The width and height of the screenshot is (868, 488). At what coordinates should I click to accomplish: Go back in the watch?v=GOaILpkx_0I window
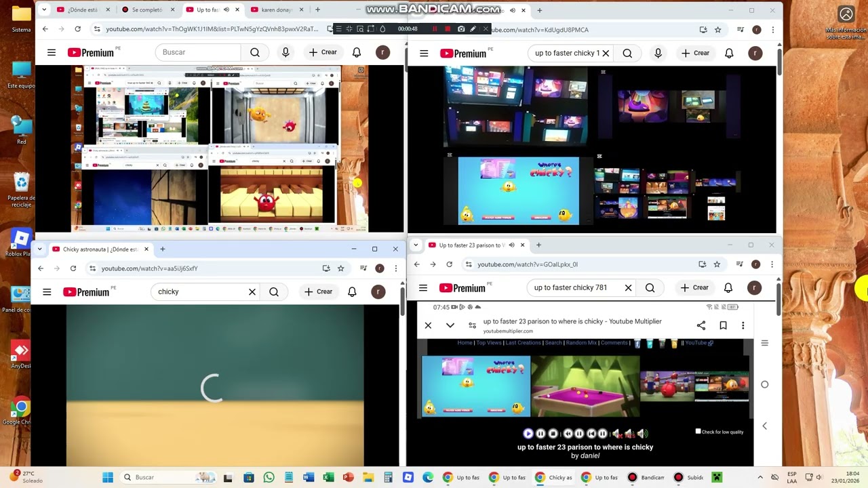(x=416, y=264)
